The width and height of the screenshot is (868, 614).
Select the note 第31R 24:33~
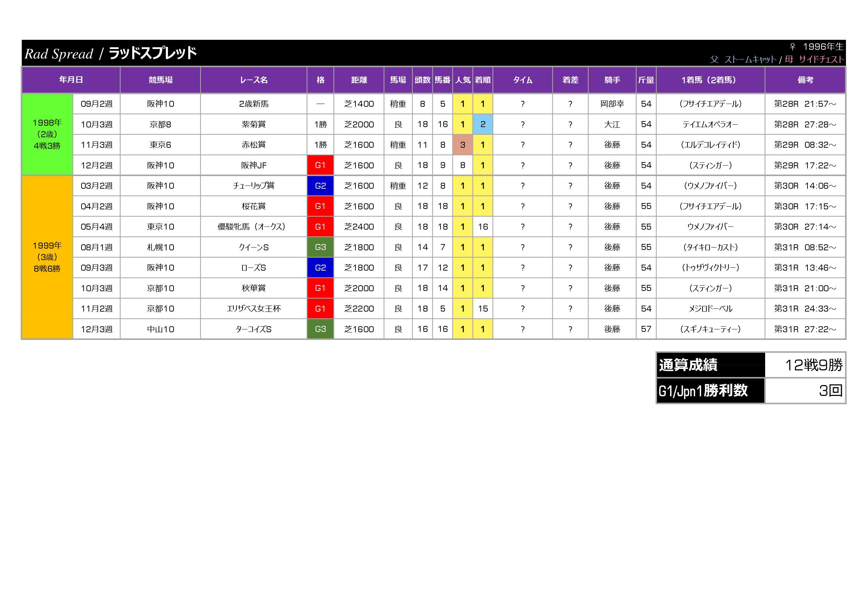(805, 309)
